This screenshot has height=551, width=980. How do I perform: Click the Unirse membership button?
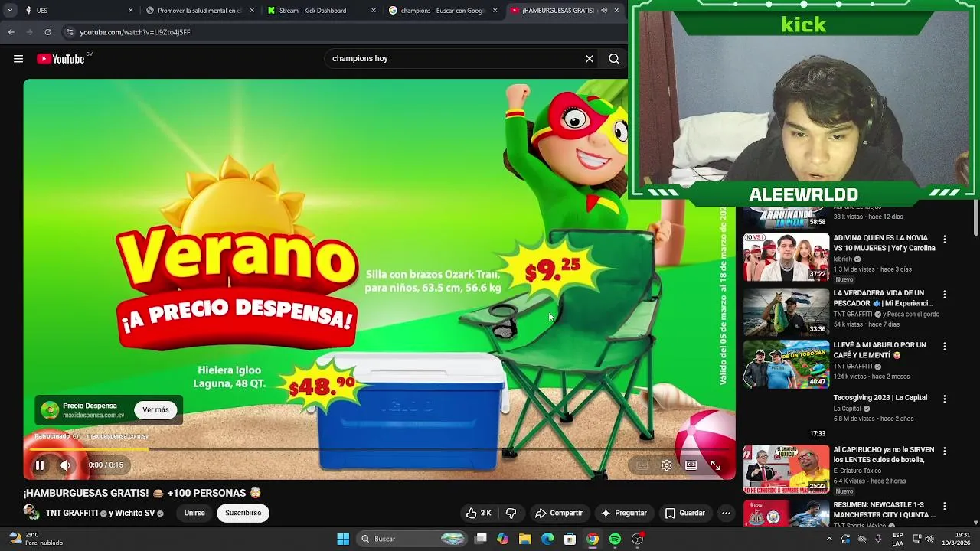(x=194, y=513)
